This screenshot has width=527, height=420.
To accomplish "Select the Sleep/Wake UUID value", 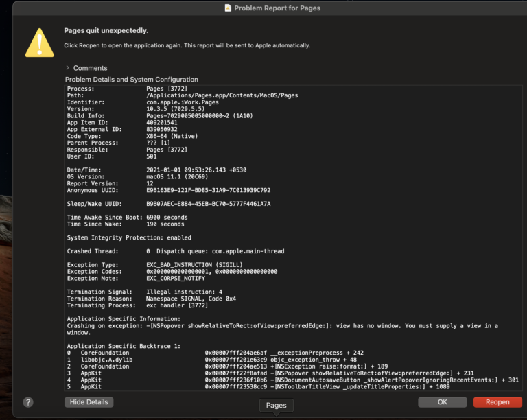I will coord(208,204).
